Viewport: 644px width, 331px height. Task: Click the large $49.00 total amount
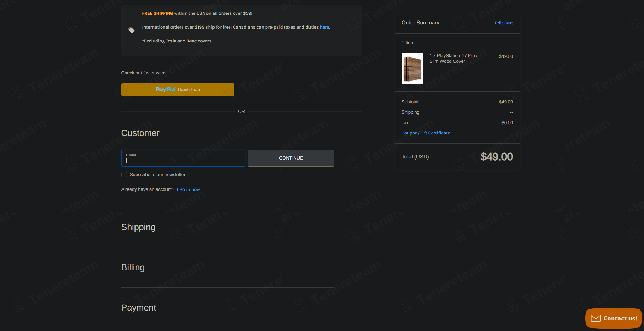pos(496,157)
